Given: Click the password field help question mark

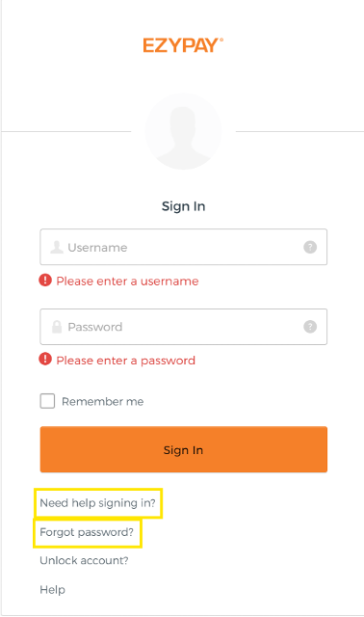Looking at the screenshot, I should (x=310, y=327).
